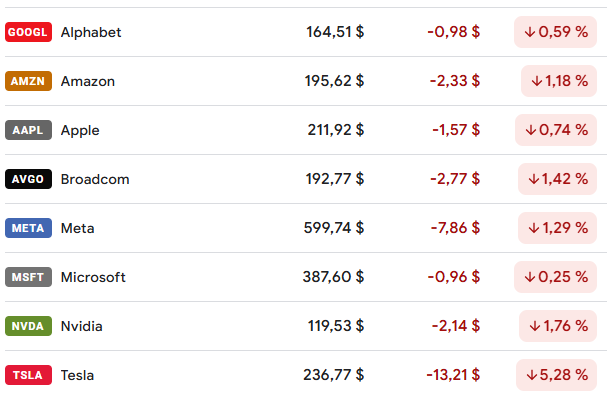Click Amazon's 1,18 % change pill
The image size is (607, 406).
pos(559,81)
